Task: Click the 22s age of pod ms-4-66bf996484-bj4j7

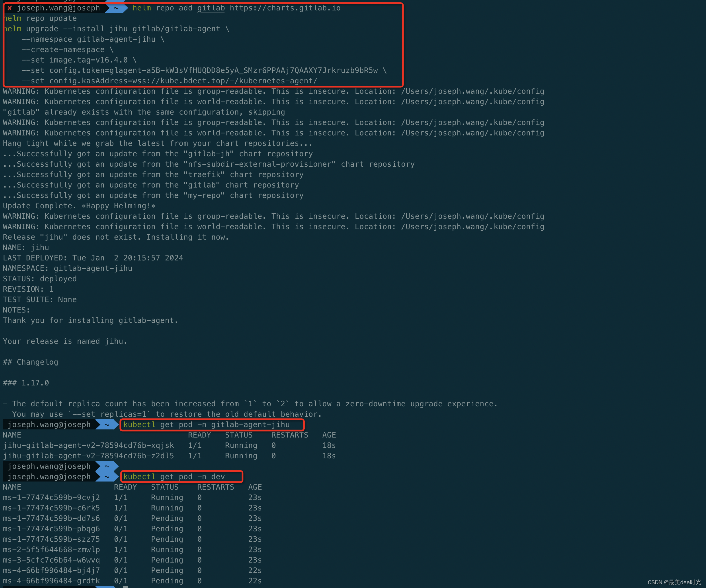Action: pos(255,571)
